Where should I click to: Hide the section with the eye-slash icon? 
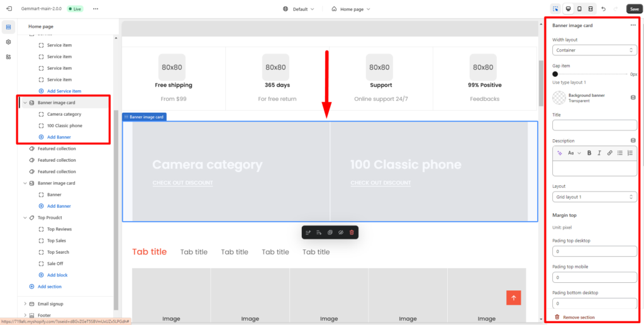(x=340, y=232)
